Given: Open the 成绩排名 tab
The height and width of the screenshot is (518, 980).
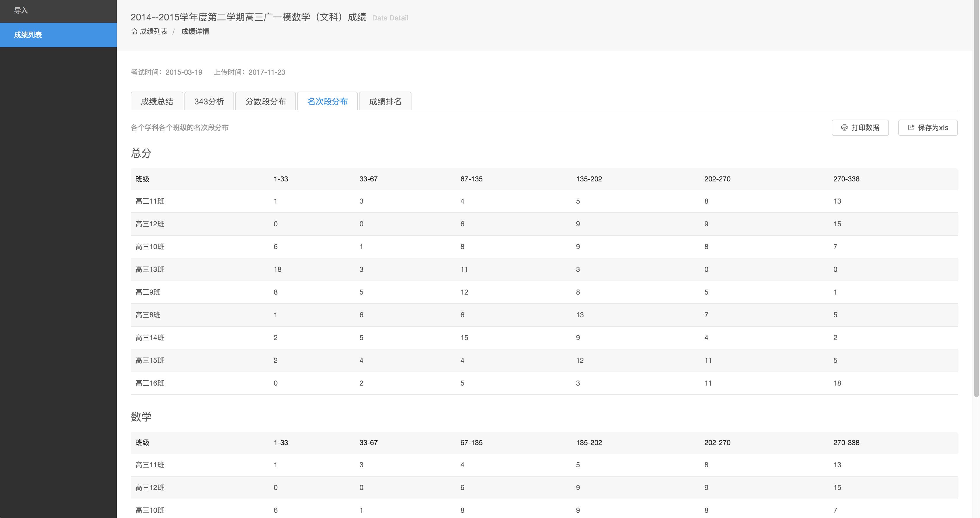Looking at the screenshot, I should pos(385,101).
